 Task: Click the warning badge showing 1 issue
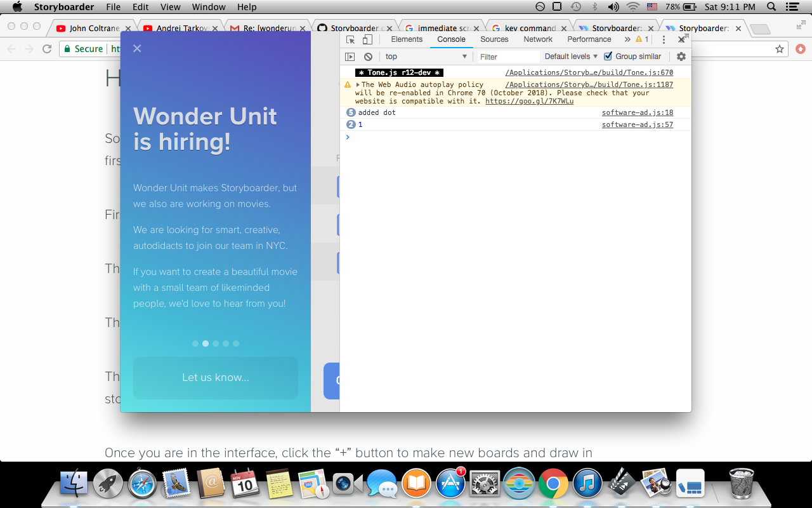641,39
